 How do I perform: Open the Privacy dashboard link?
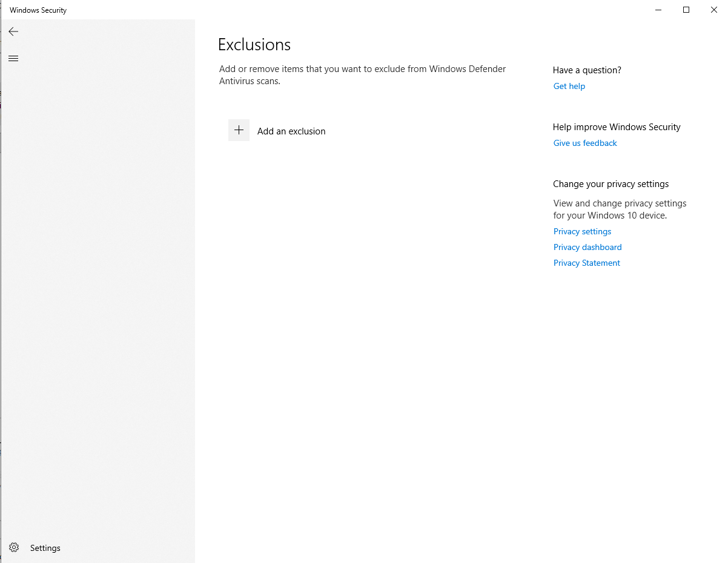tap(587, 247)
